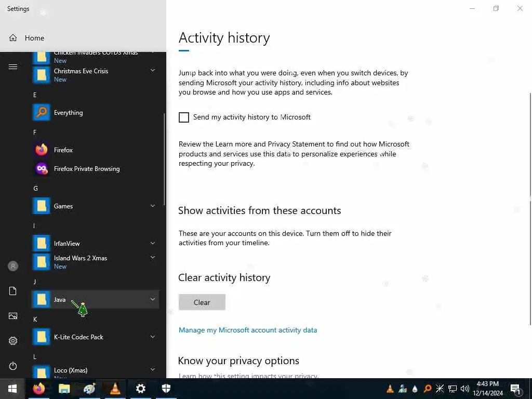The width and height of the screenshot is (532, 399).
Task: Open Windows Security shield on taskbar
Action: (x=166, y=389)
